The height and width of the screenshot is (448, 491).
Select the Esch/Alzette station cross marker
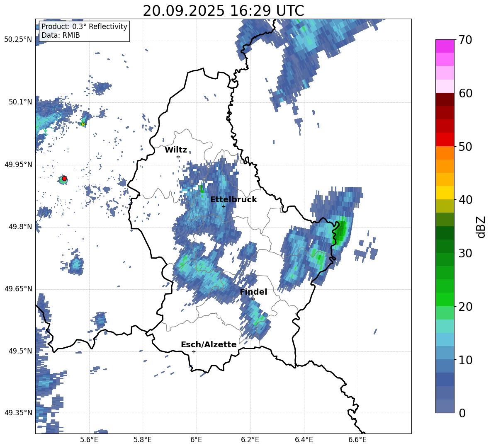click(194, 351)
